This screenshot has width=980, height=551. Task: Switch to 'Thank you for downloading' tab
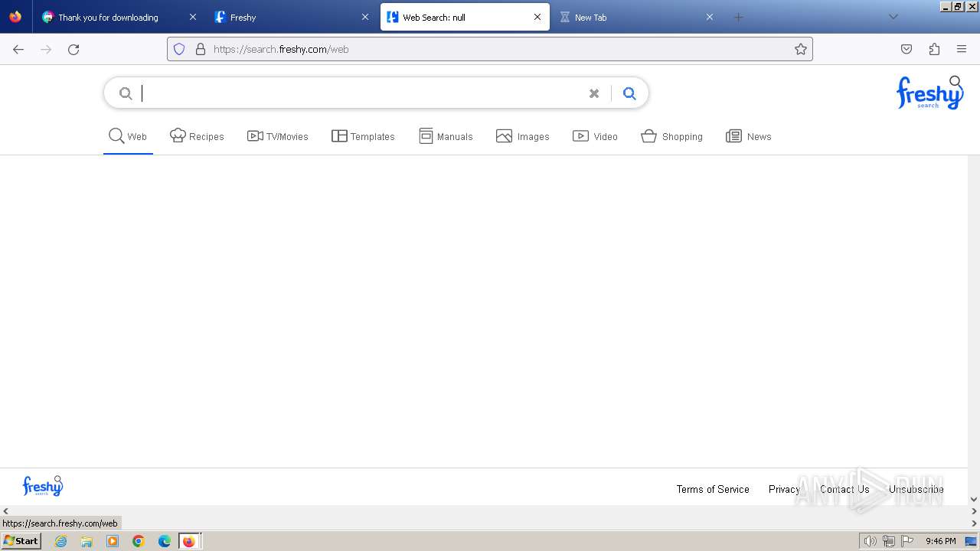[119, 17]
